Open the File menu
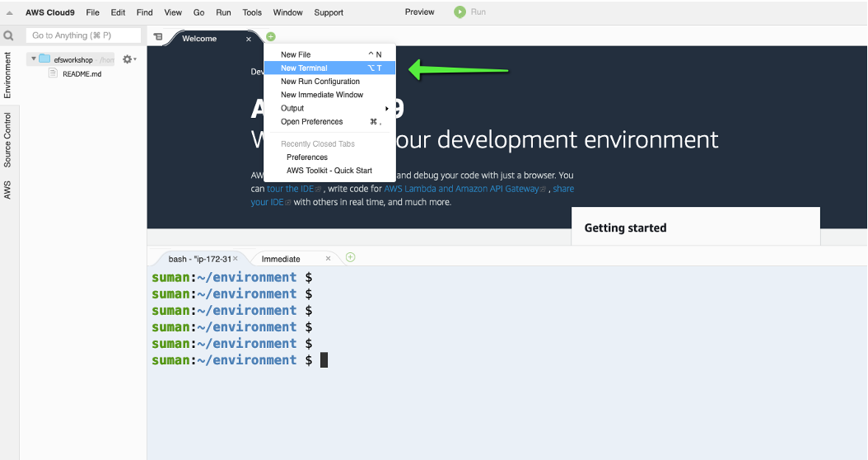 click(x=93, y=12)
